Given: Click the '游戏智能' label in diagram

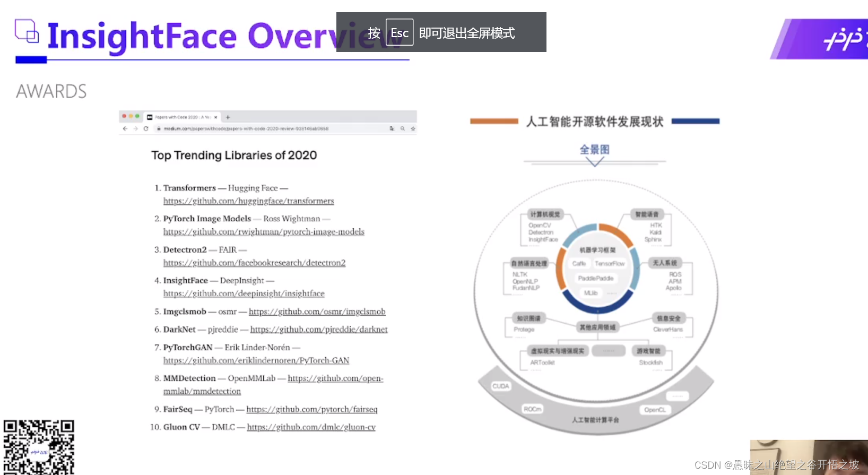Looking at the screenshot, I should click(648, 351).
